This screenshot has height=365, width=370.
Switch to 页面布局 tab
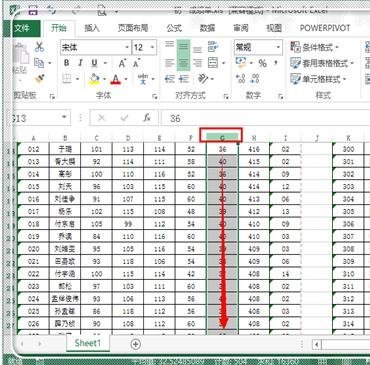pyautogui.click(x=133, y=28)
